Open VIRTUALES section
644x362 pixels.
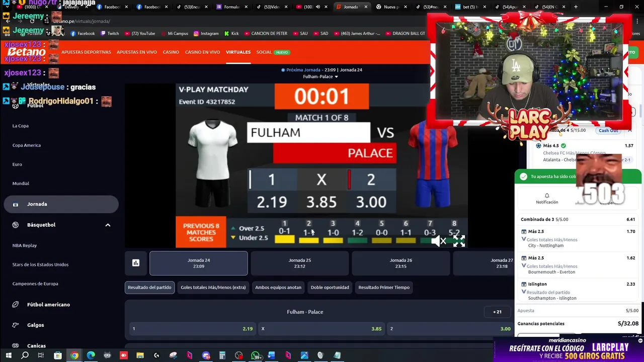238,52
